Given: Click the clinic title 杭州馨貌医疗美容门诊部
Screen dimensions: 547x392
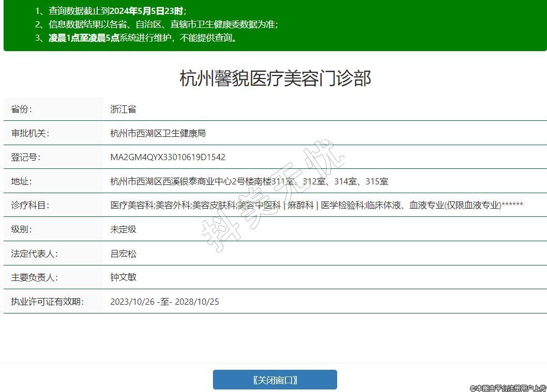Looking at the screenshot, I should 275,79.
